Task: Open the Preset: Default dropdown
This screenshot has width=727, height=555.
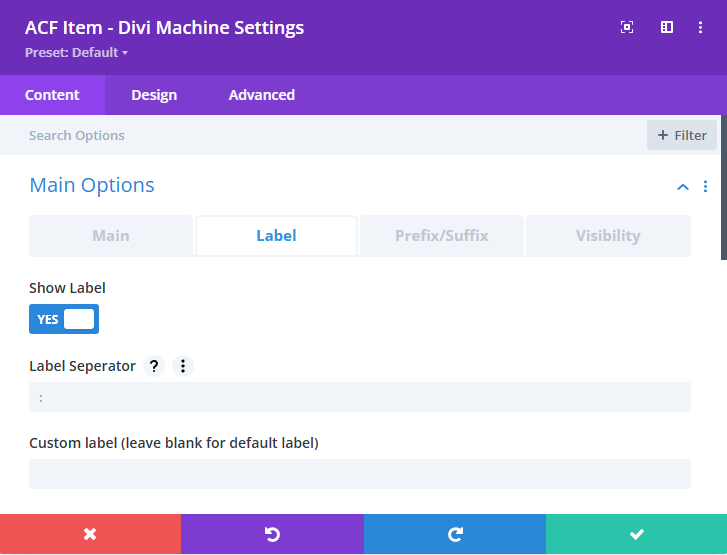Action: [77, 52]
